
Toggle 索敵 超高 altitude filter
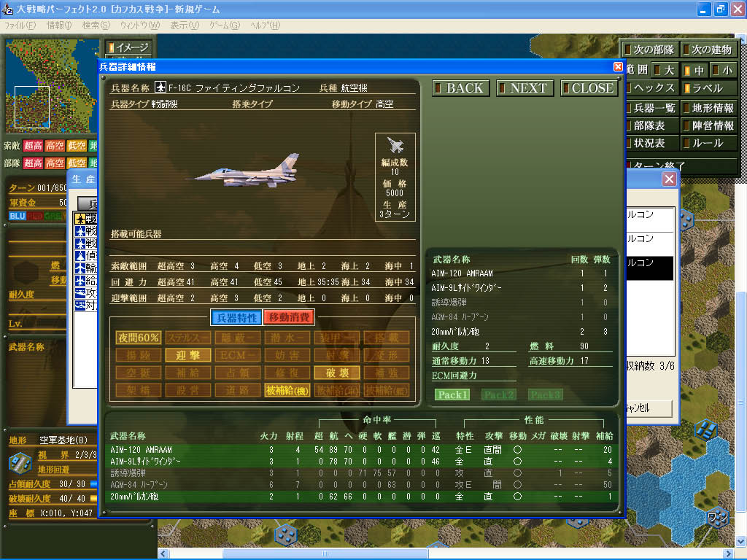click(x=33, y=146)
